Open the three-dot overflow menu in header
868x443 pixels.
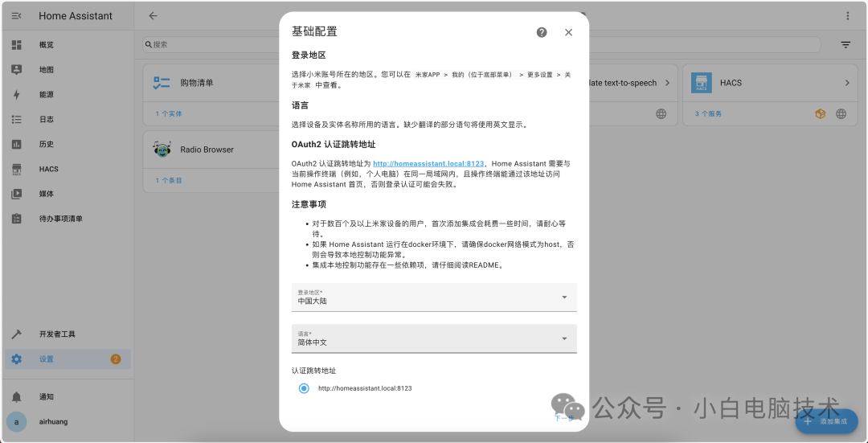pyautogui.click(x=848, y=16)
